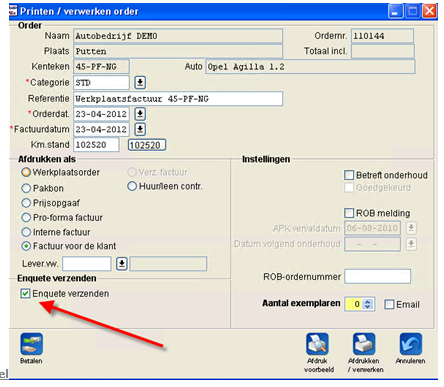This screenshot has width=444, height=387.
Task: Click the Auto field Opel Agilla 1.2
Action: click(x=310, y=67)
